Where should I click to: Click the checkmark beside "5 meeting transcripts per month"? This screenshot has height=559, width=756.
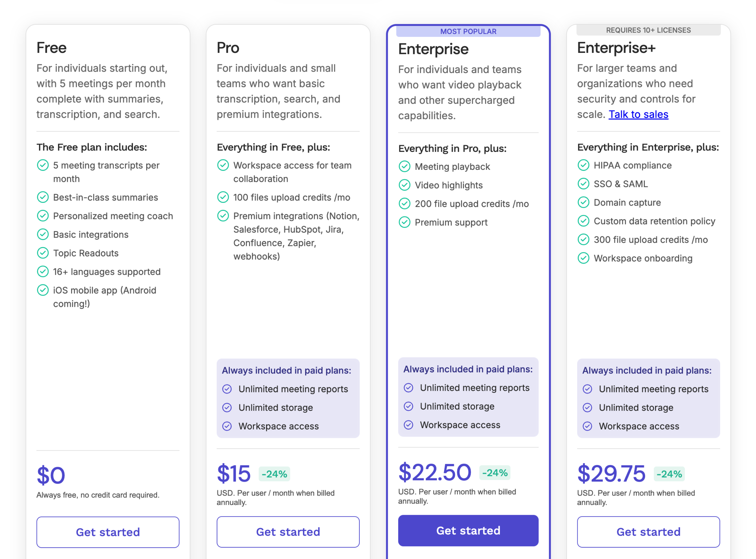tap(43, 165)
